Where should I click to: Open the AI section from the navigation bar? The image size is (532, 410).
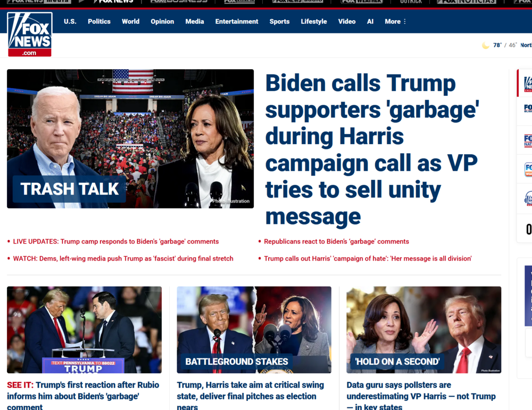coord(370,22)
